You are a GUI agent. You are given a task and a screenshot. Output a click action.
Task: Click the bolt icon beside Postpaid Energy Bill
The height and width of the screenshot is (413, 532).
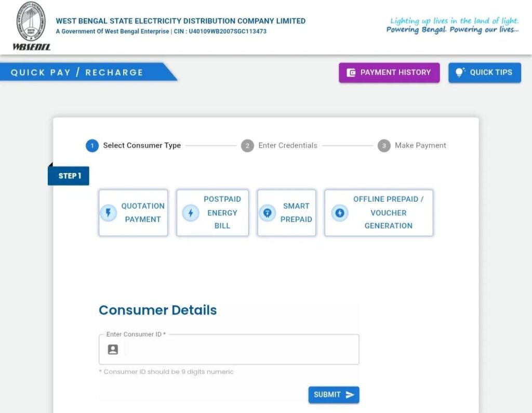[x=191, y=213]
